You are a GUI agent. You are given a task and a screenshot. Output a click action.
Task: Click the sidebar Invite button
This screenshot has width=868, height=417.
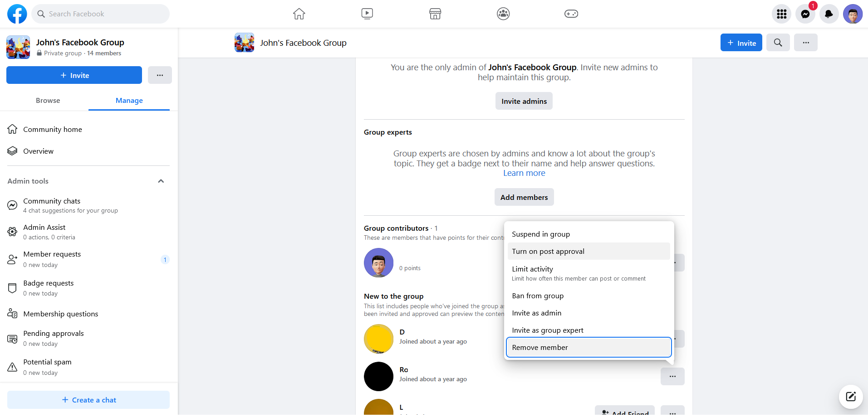[74, 75]
